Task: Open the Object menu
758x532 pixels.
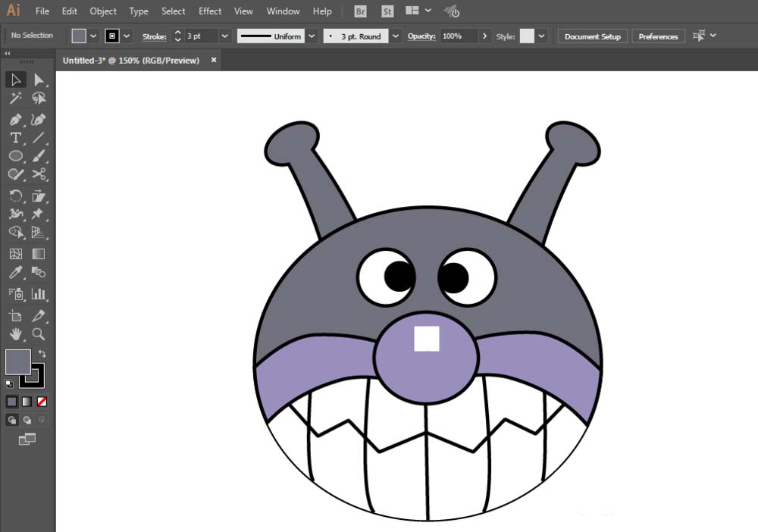Action: click(x=103, y=11)
